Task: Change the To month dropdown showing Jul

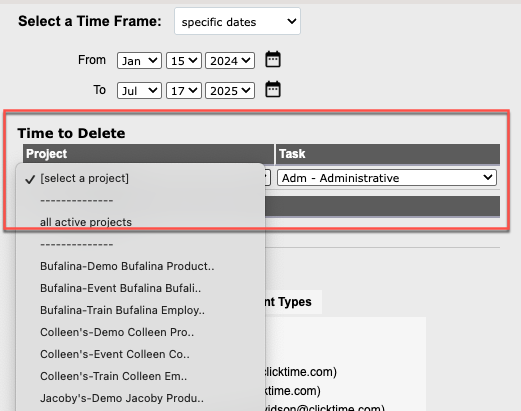Action: pos(139,91)
